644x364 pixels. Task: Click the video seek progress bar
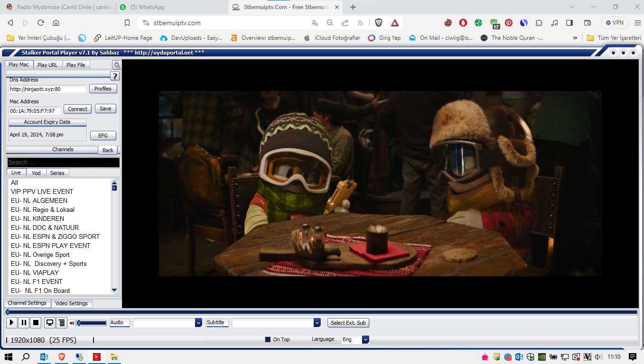[321, 312]
